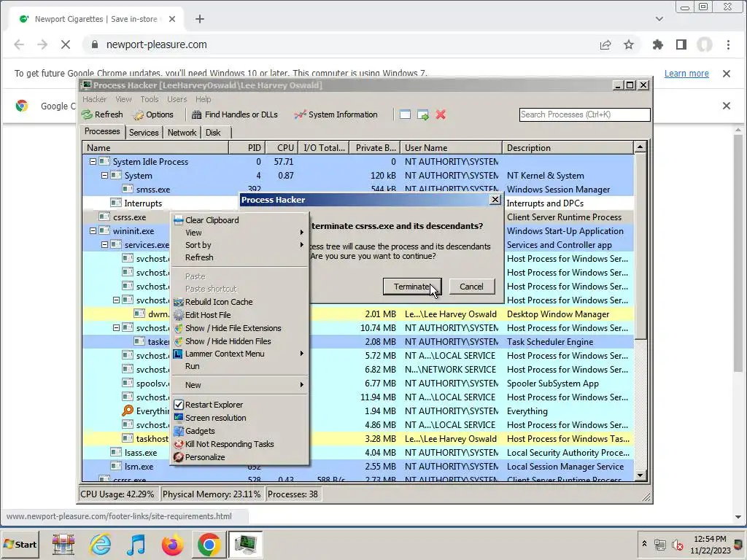Click Chrome icon in the taskbar
Image resolution: width=747 pixels, height=560 pixels.
pyautogui.click(x=209, y=544)
